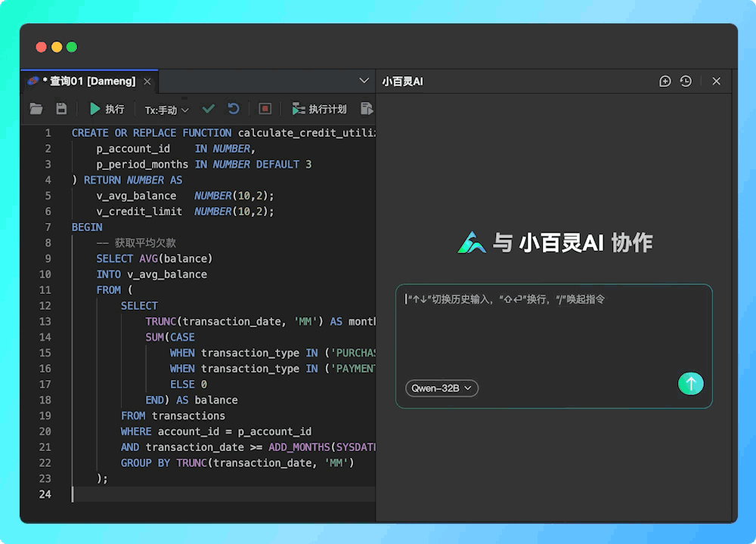Click the export icon at toolbar right edge
Viewport: 756px width, 544px height.
coord(367,108)
